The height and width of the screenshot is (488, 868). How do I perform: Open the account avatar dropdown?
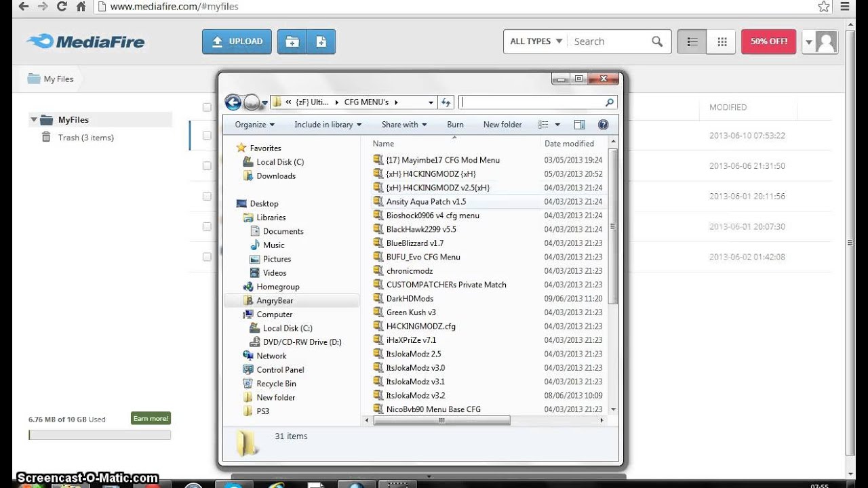(820, 41)
